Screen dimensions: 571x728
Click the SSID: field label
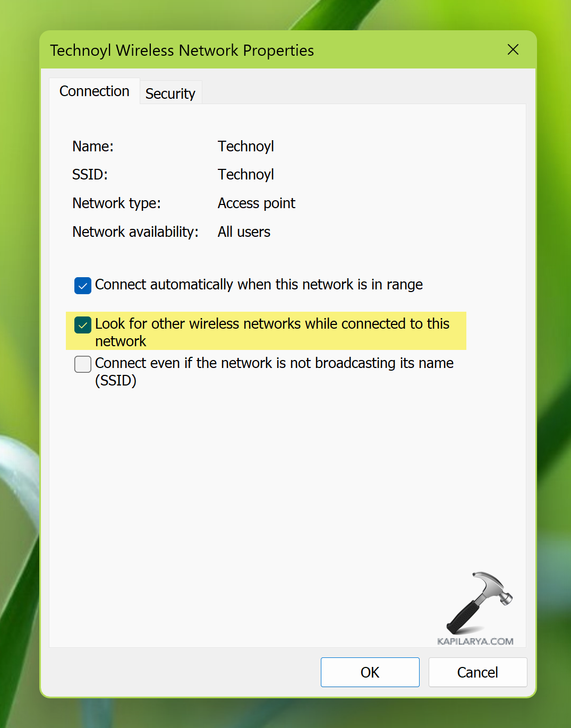[x=90, y=174]
